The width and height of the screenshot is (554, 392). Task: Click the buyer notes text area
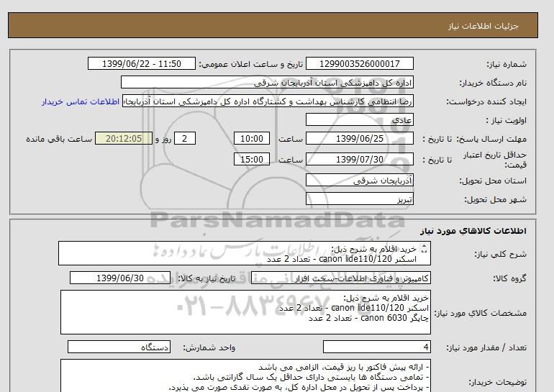coord(245,375)
